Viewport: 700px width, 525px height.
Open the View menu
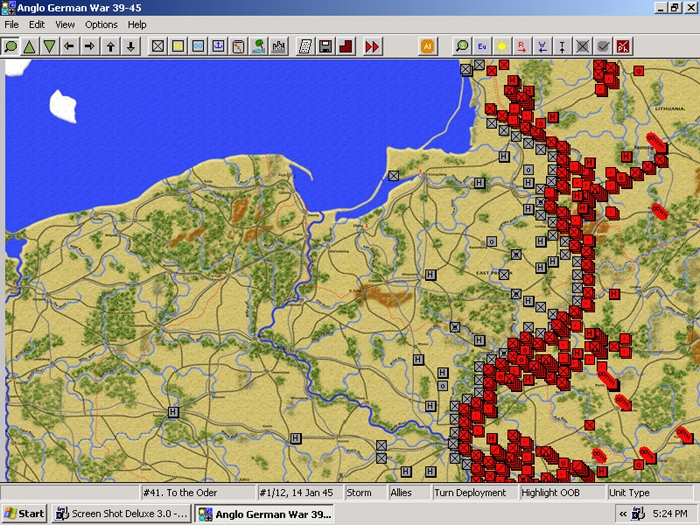65,25
